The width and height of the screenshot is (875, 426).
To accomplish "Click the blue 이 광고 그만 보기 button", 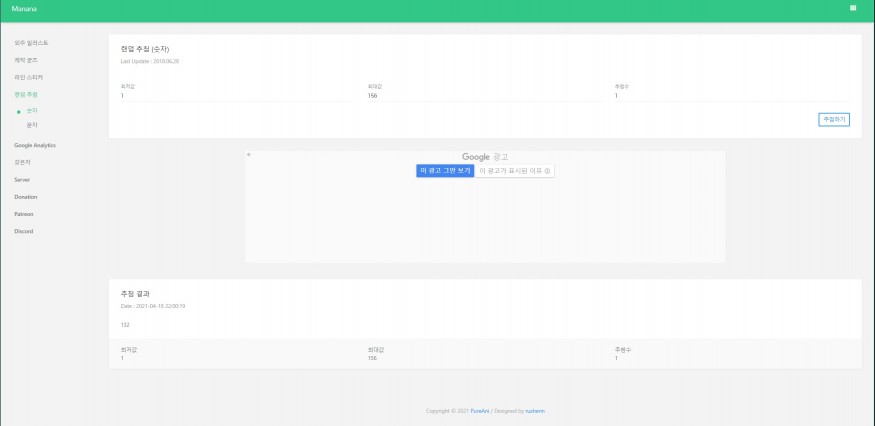I will point(444,171).
